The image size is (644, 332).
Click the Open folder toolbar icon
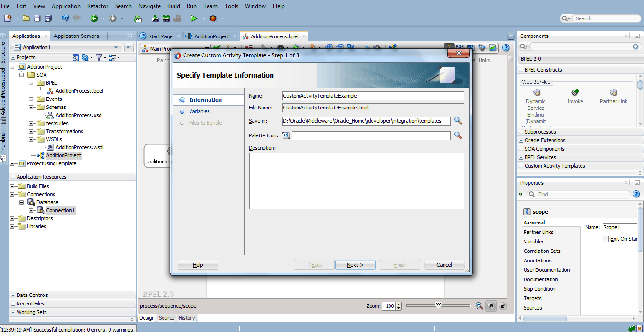coord(27,18)
